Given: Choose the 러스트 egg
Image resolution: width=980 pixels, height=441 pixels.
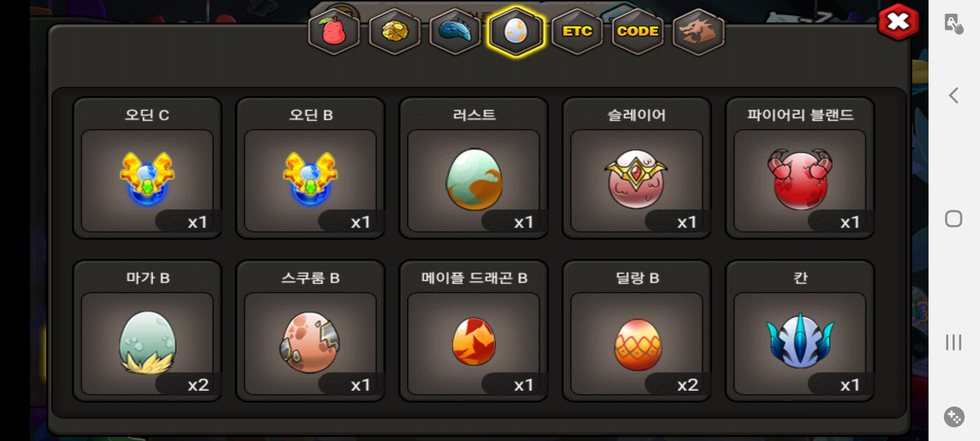Looking at the screenshot, I should point(474,168).
